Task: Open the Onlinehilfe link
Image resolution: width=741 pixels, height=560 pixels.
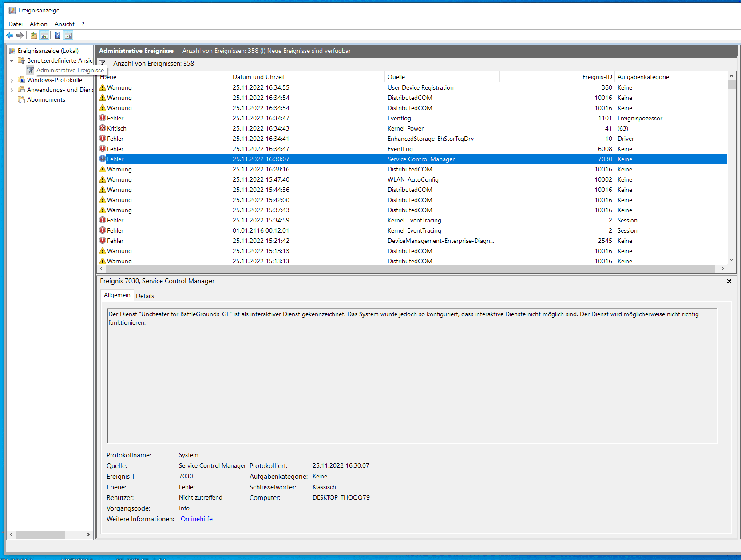Action: pyautogui.click(x=197, y=519)
